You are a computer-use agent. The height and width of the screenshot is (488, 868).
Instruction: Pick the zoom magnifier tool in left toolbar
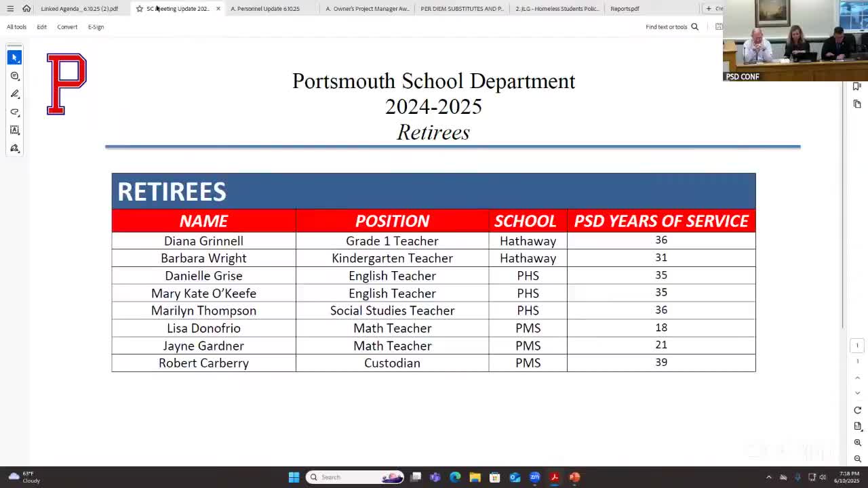pyautogui.click(x=15, y=76)
